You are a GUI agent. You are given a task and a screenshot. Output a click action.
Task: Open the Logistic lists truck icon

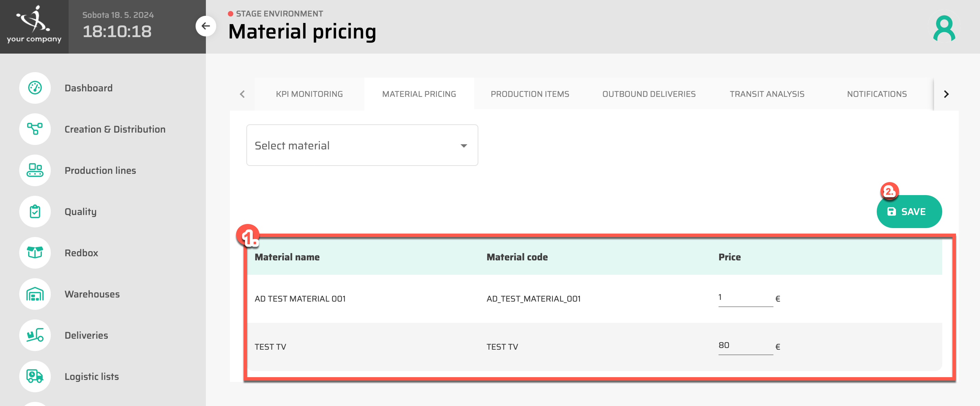35,376
